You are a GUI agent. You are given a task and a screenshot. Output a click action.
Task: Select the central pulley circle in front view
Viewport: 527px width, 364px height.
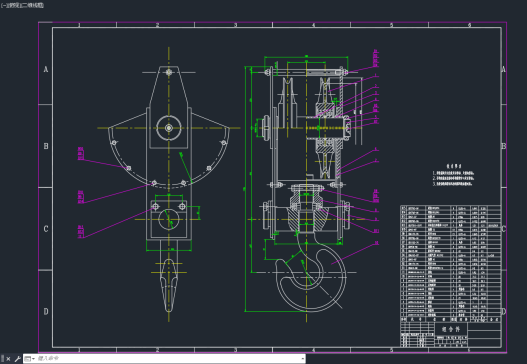(x=169, y=128)
